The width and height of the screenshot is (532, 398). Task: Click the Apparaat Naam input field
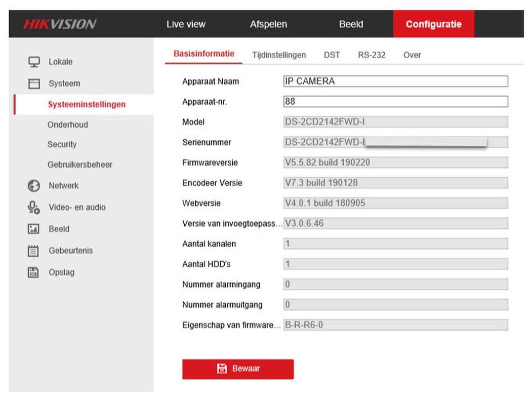click(x=396, y=82)
